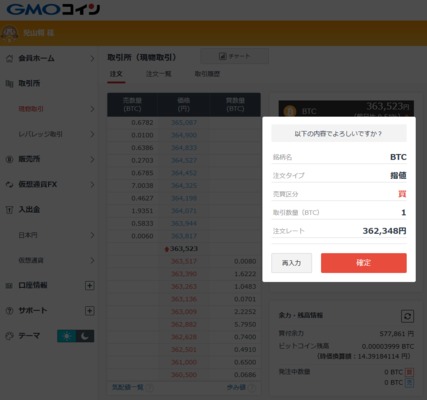Click the 会員ホーム house icon
Screen dimensions: 427x400
pos(9,58)
